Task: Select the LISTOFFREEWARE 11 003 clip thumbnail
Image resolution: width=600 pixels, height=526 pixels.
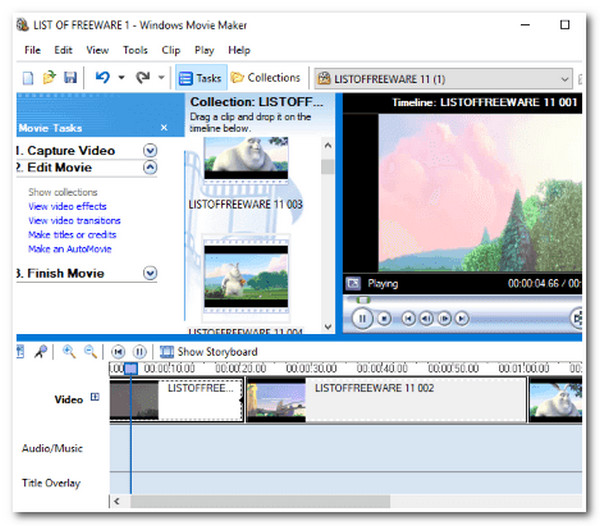Action: (246, 160)
